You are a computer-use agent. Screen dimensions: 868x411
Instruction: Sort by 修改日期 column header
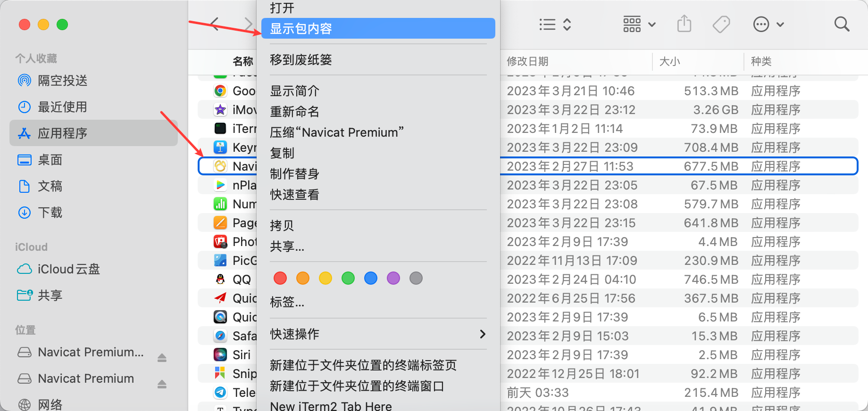pos(527,61)
